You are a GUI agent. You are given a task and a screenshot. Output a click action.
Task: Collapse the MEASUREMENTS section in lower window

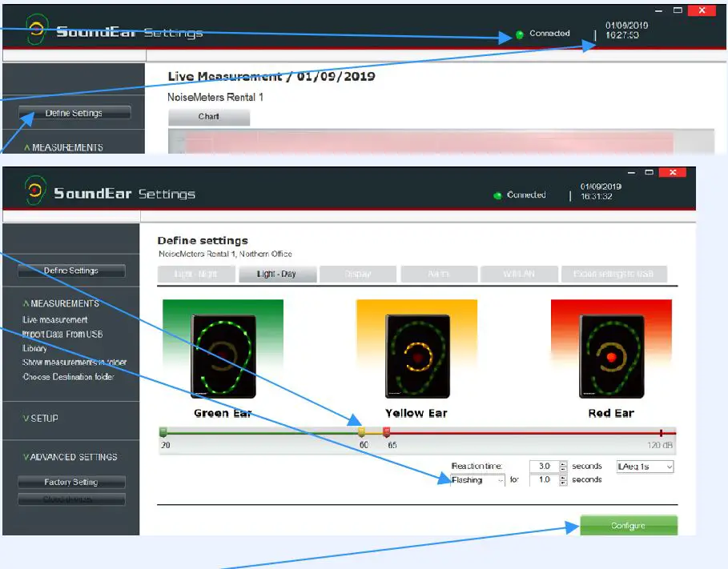62,303
